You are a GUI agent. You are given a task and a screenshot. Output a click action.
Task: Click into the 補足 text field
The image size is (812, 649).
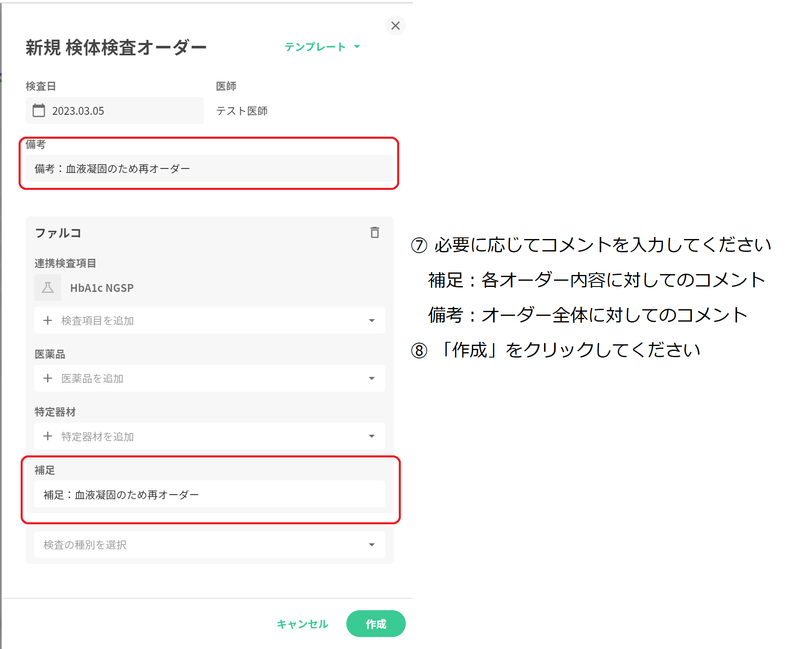pyautogui.click(x=209, y=495)
